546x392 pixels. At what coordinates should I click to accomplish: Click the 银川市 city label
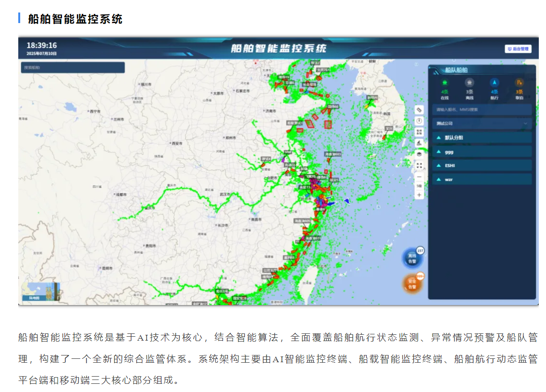146,84
